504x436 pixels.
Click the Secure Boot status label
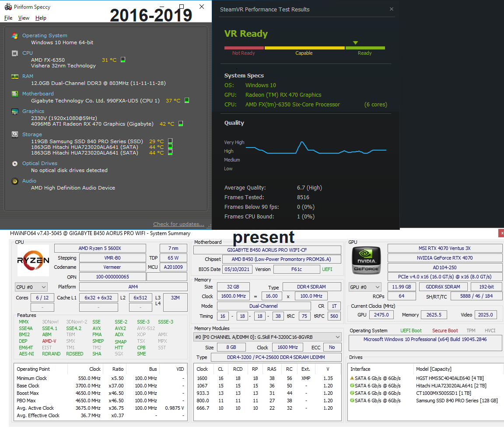[x=445, y=331]
